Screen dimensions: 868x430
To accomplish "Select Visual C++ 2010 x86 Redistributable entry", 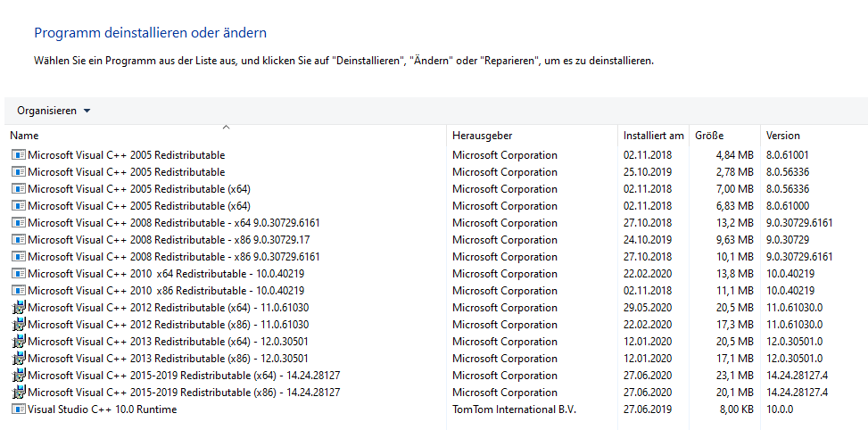I will (x=165, y=291).
